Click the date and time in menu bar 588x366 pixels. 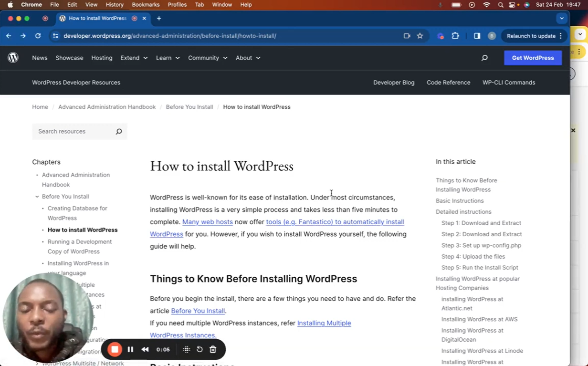558,5
